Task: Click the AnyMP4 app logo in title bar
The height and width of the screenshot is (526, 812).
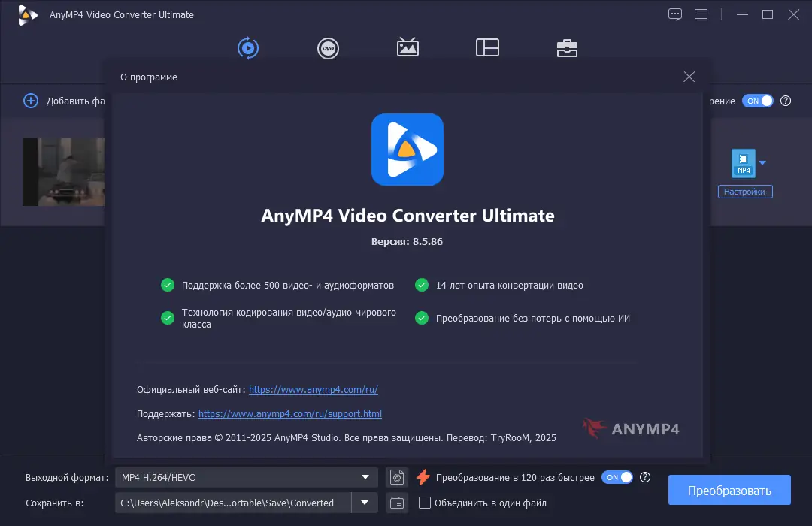Action: (x=27, y=14)
